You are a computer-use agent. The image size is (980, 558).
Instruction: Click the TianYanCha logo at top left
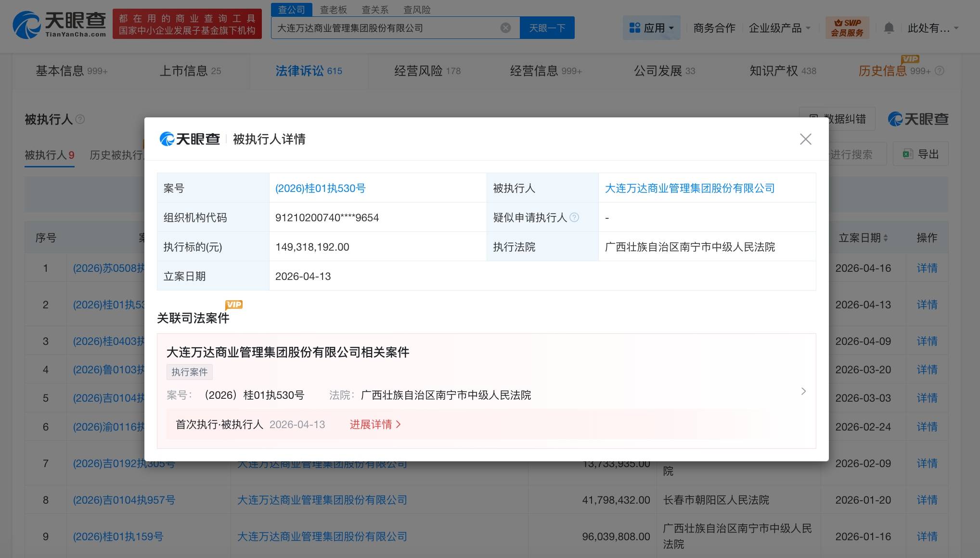click(59, 24)
